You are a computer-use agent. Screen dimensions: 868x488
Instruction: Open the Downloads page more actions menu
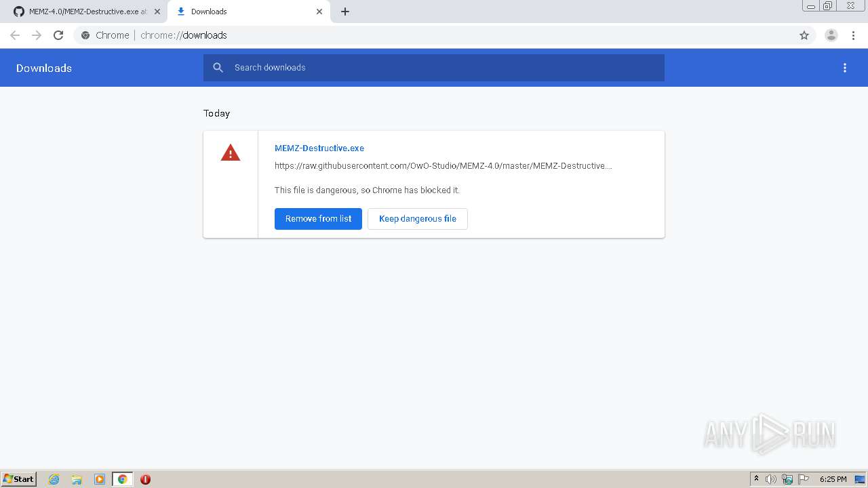tap(845, 68)
